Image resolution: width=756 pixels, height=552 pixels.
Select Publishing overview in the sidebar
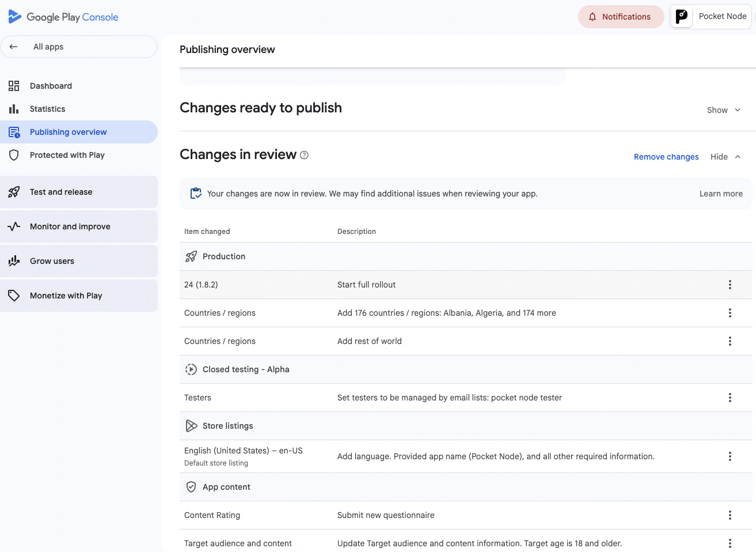coord(79,132)
